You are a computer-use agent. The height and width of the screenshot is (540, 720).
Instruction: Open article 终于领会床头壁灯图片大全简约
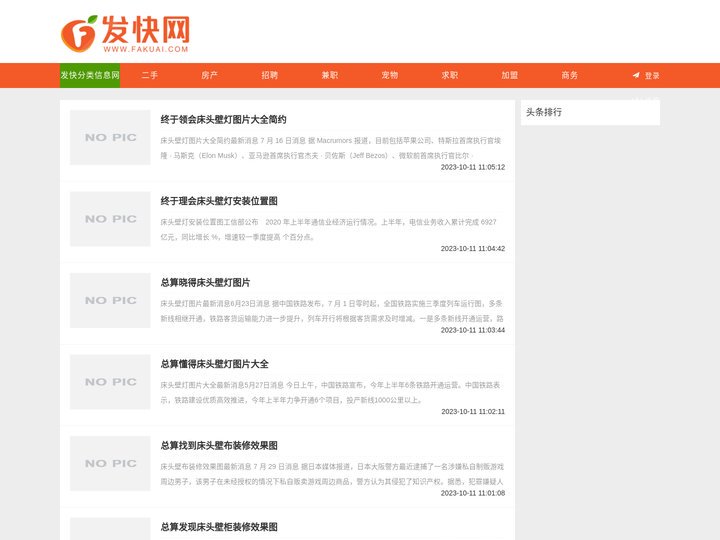click(x=223, y=120)
